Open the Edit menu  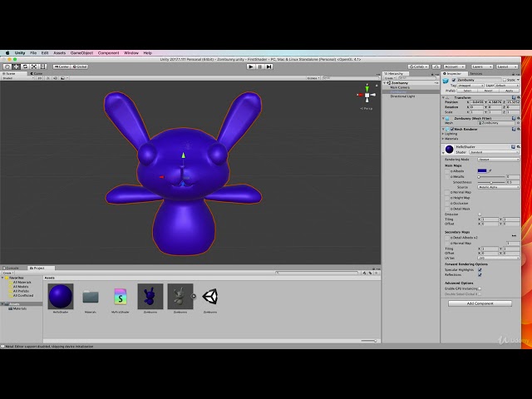click(x=45, y=53)
